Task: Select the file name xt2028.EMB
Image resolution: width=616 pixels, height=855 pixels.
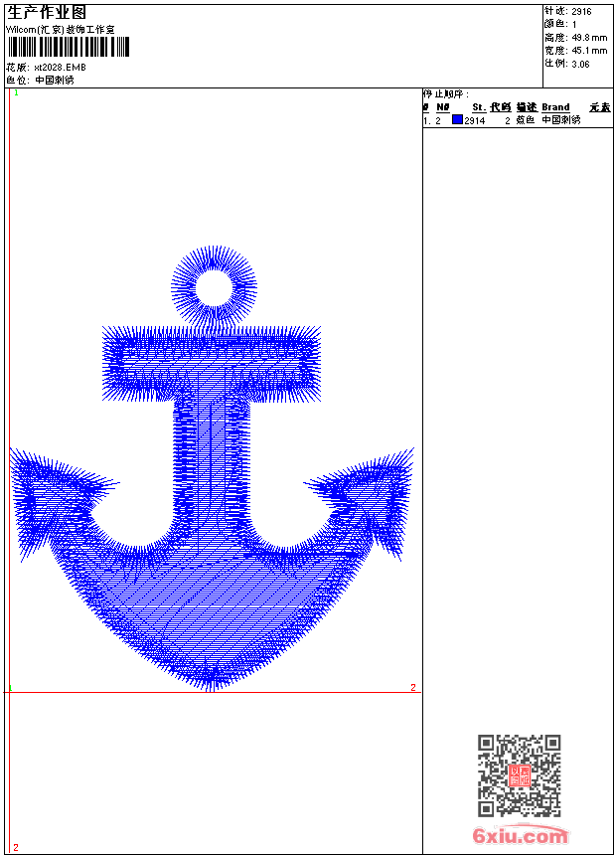Action: click(x=60, y=67)
